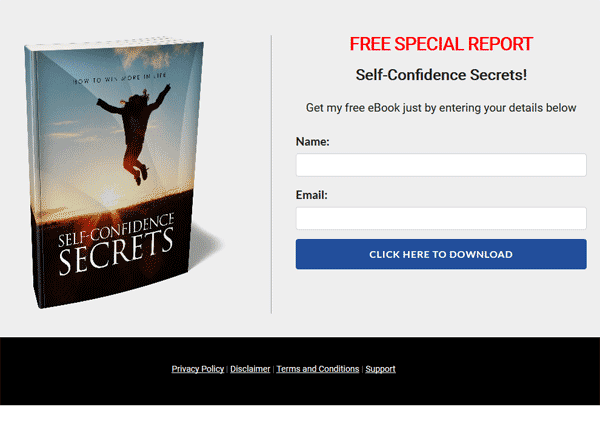Click the 'Email:' field label

point(311,195)
